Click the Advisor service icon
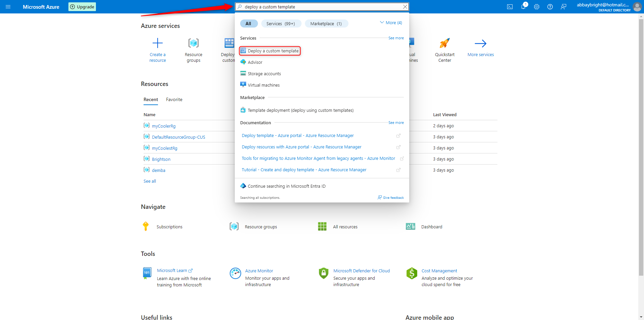The image size is (644, 320). 243,62
